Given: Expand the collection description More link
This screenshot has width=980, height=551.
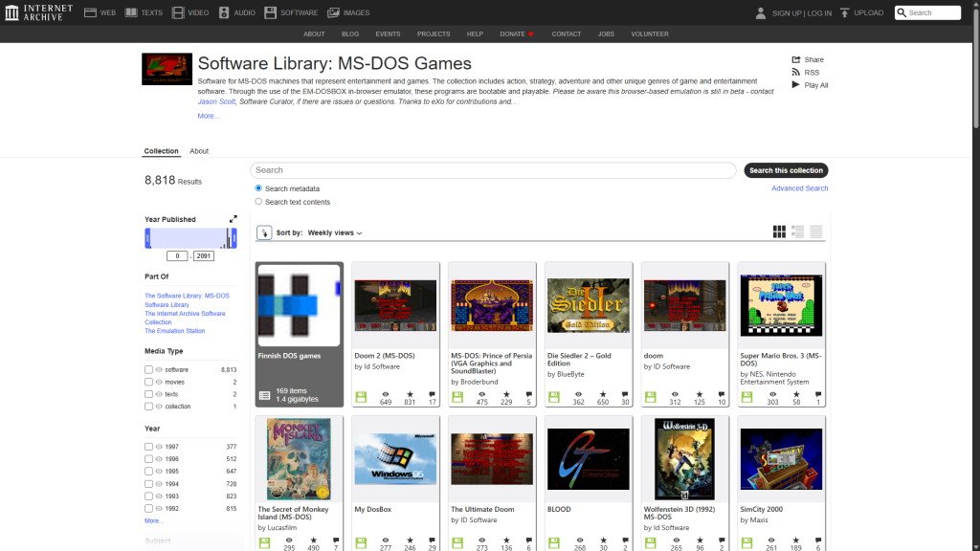Looking at the screenshot, I should [x=208, y=116].
